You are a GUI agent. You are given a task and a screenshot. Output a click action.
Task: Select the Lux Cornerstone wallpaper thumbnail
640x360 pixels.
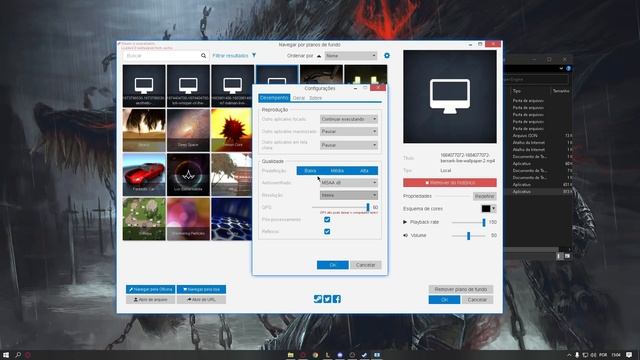coord(188,175)
